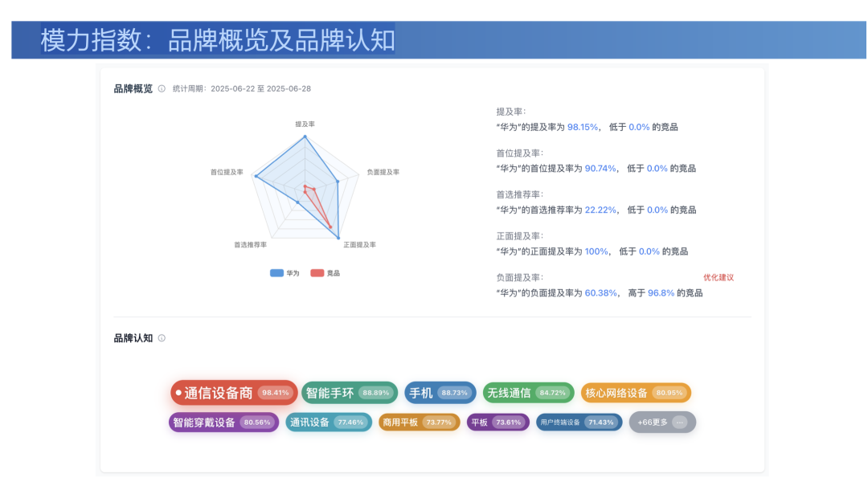Select the 无线通信 84.72% tag

click(x=529, y=393)
